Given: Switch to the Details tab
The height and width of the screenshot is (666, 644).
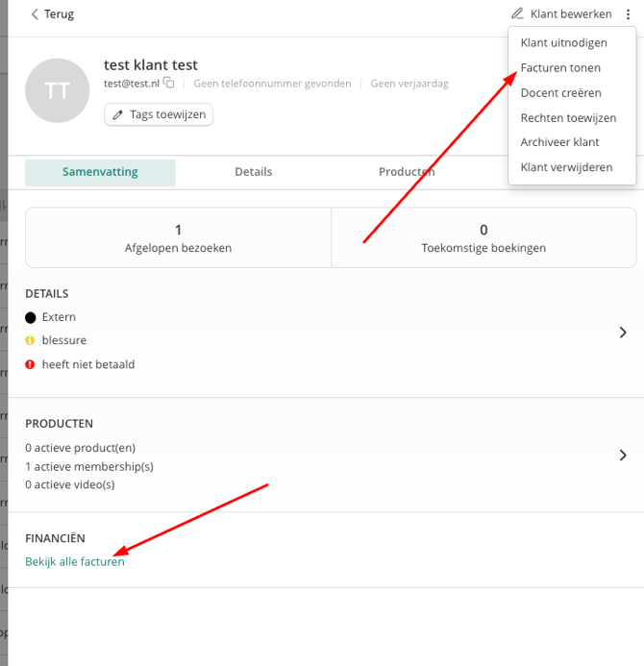Looking at the screenshot, I should click(x=253, y=172).
